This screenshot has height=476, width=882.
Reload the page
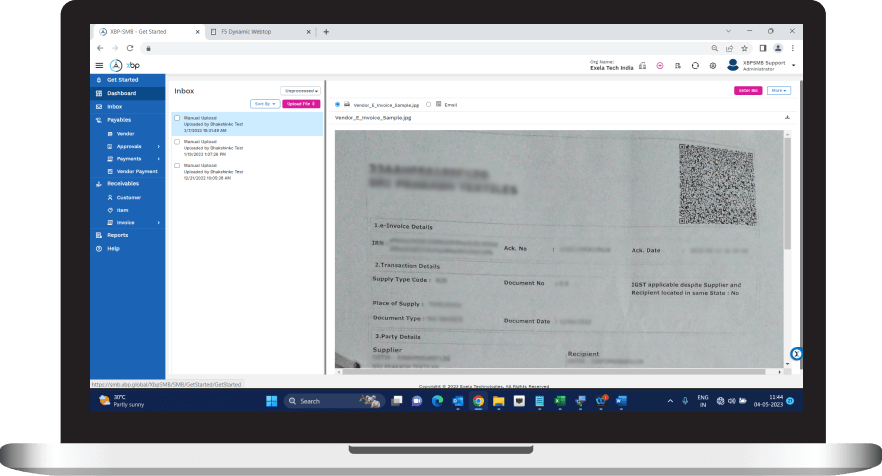tap(130, 48)
